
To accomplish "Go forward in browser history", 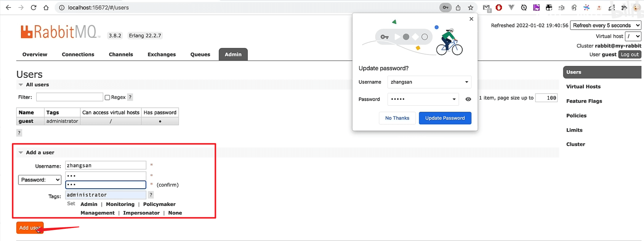I will [21, 8].
